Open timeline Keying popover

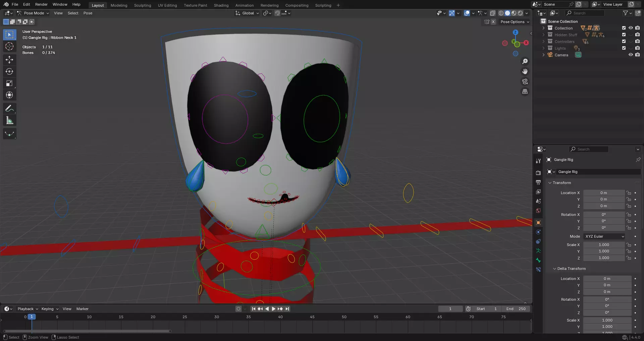(50, 309)
